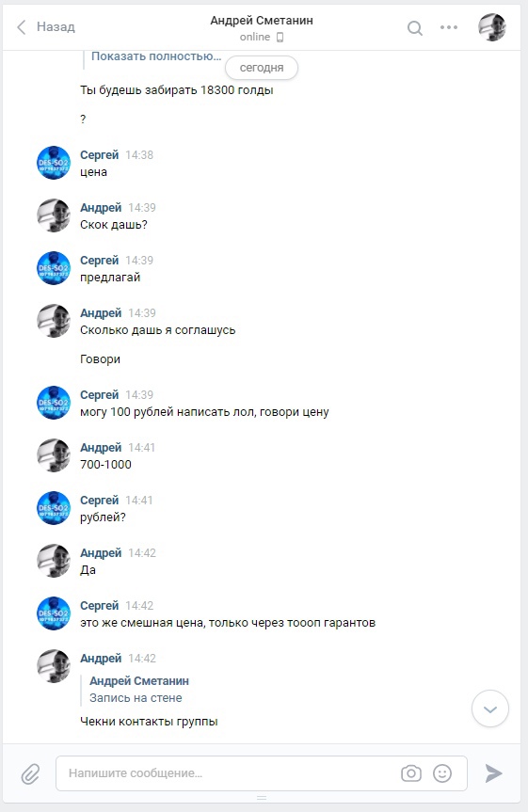Open forwarded post Запись на стене
The width and height of the screenshot is (528, 812).
136,697
